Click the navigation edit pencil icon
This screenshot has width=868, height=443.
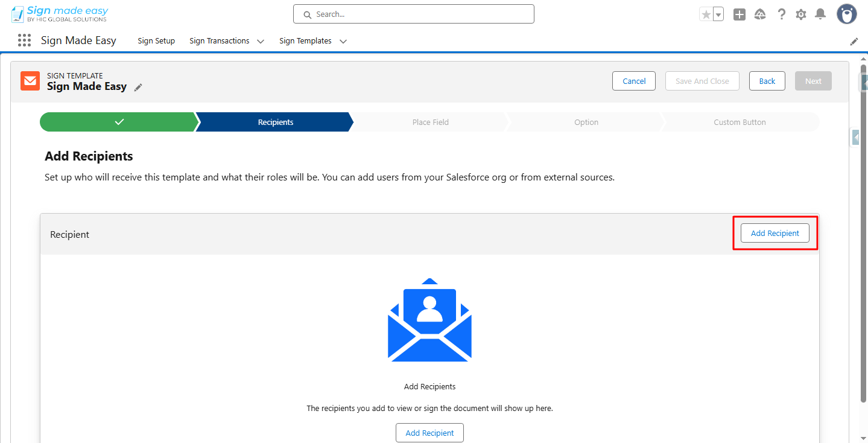854,41
